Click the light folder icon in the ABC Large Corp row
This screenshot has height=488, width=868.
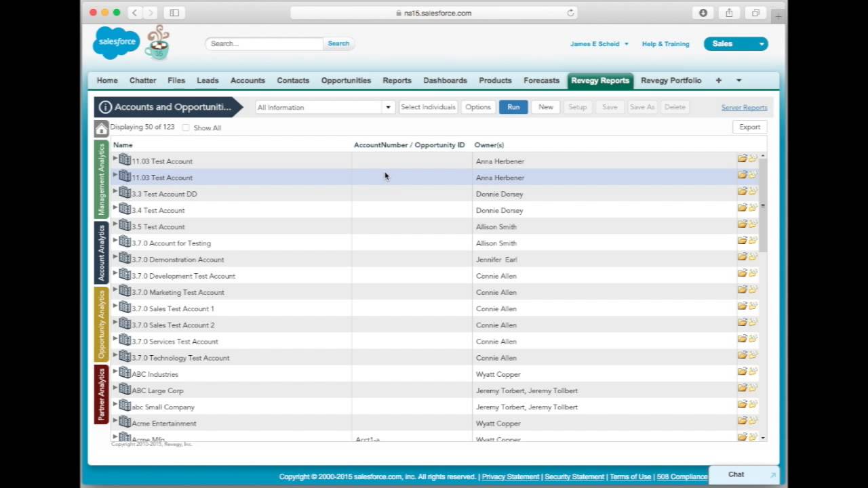pyautogui.click(x=752, y=388)
